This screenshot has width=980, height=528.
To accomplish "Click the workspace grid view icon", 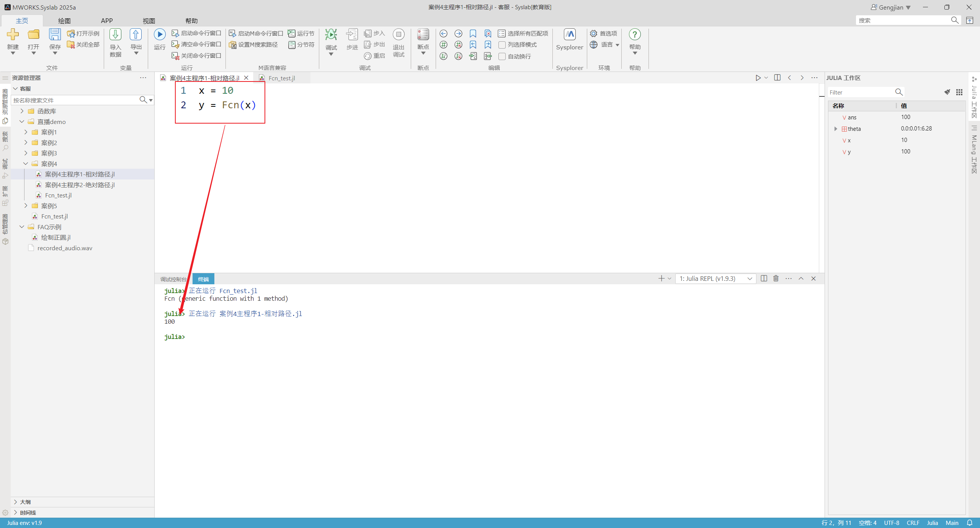I will (x=959, y=92).
